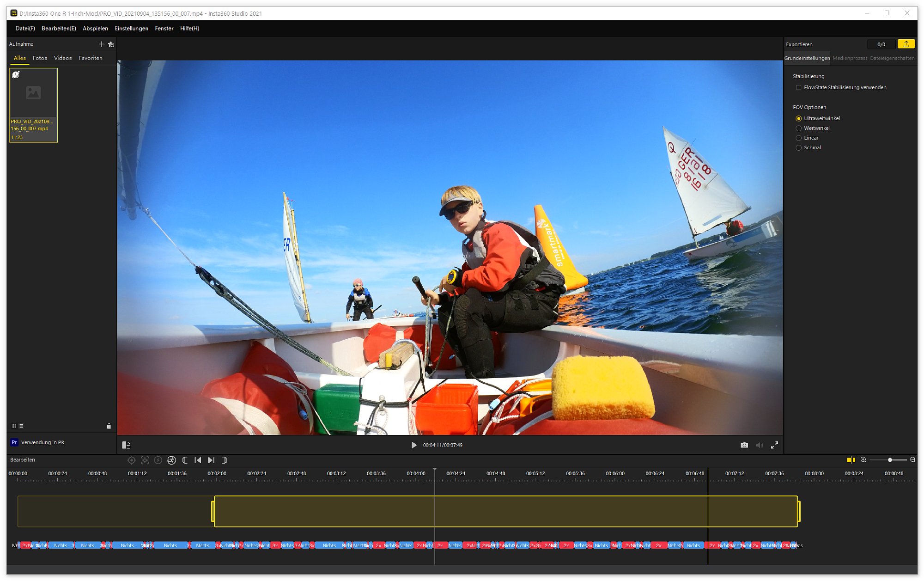Set the trim start bracket marker

185,460
